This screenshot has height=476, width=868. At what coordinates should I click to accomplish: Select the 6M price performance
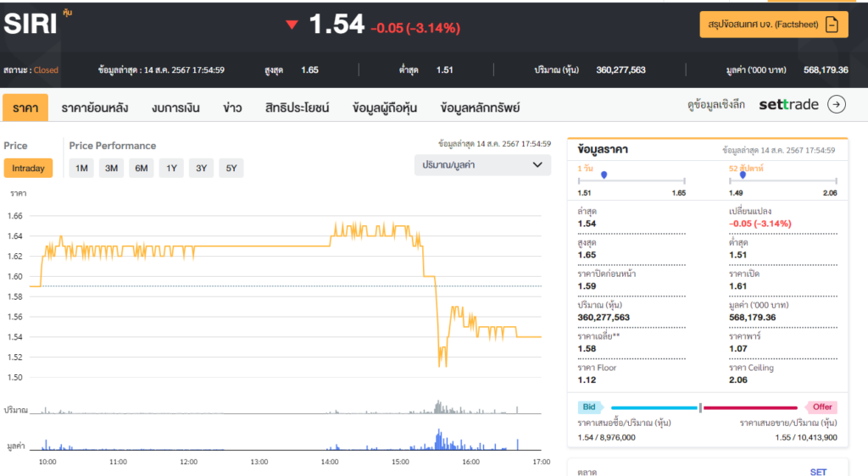pos(142,168)
